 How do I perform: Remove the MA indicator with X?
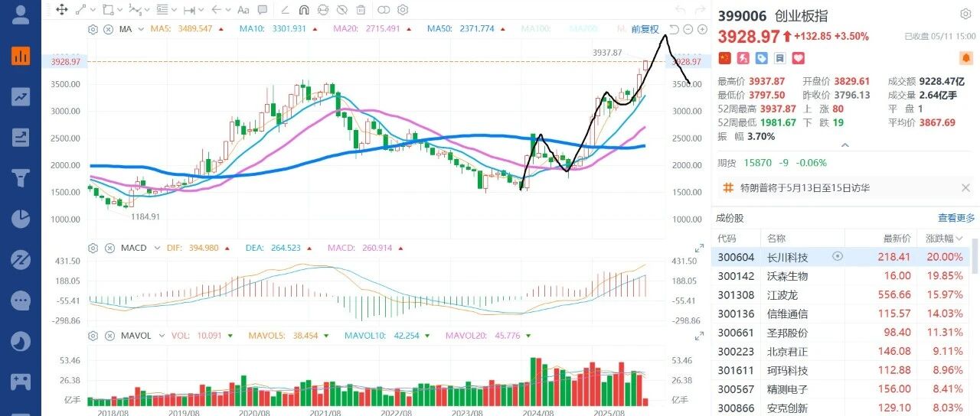tap(108, 29)
